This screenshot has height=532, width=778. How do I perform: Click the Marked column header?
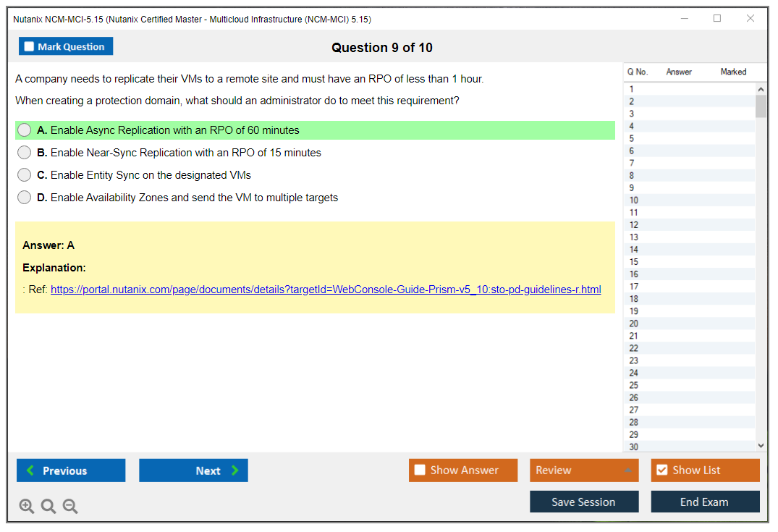click(x=733, y=72)
